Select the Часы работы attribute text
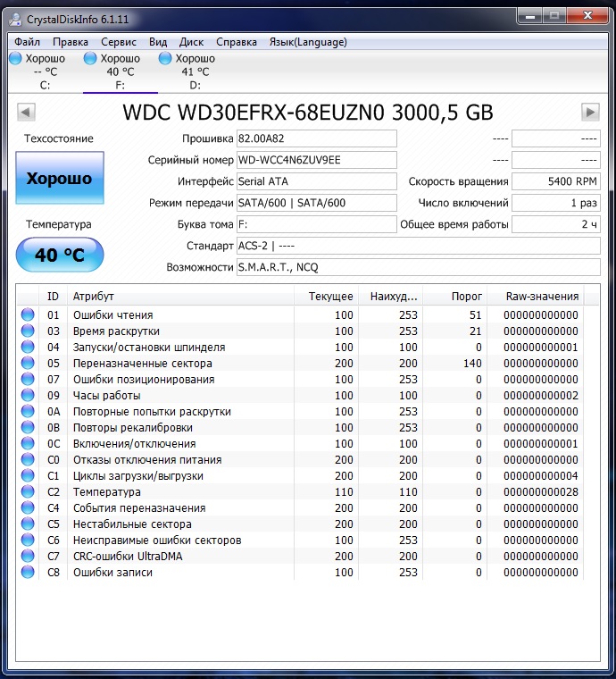Screen dimensions: 616x679 pyautogui.click(x=106, y=396)
